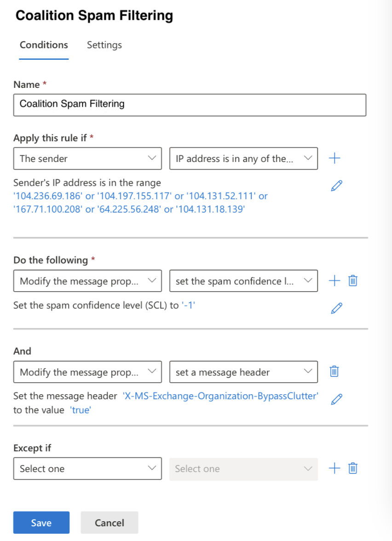Select the Conditions tab
Screen dimensions: 392x541
tap(44, 45)
